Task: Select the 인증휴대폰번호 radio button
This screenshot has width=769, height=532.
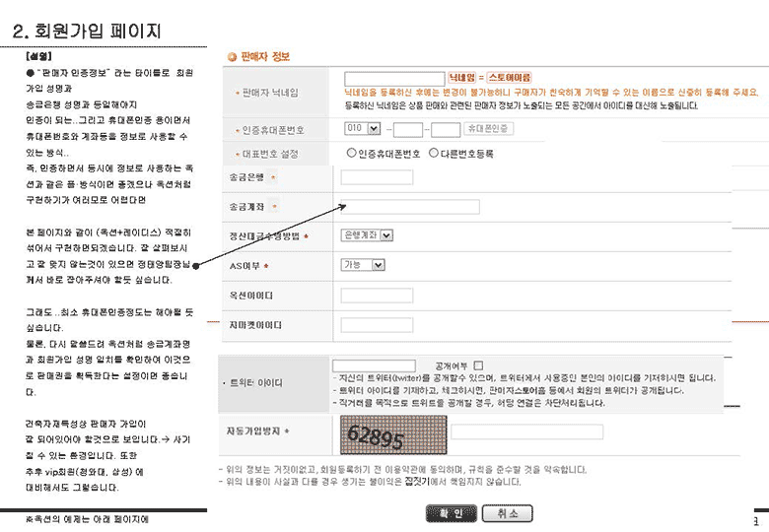Action: click(351, 154)
